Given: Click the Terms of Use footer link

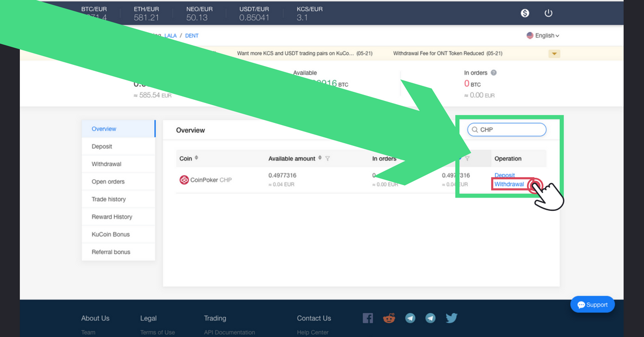Looking at the screenshot, I should 157,333.
